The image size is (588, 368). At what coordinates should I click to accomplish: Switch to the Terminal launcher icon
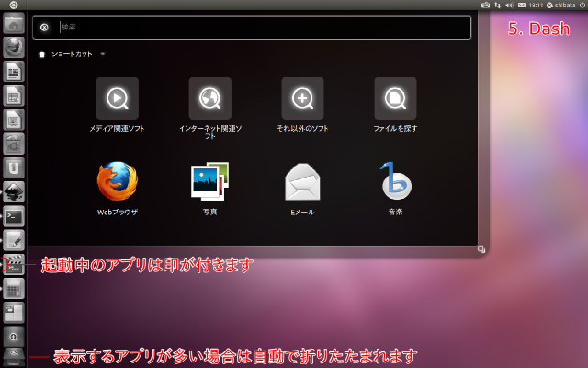click(x=14, y=216)
